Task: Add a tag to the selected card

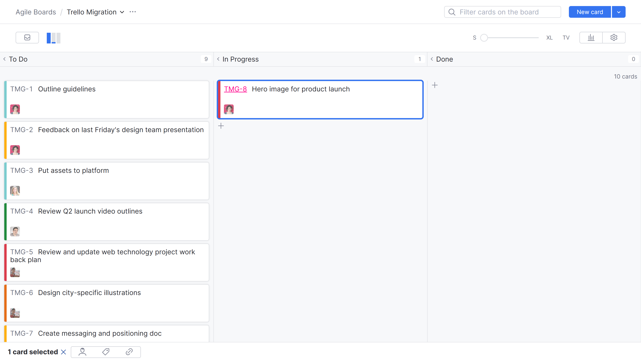Action: tap(105, 352)
